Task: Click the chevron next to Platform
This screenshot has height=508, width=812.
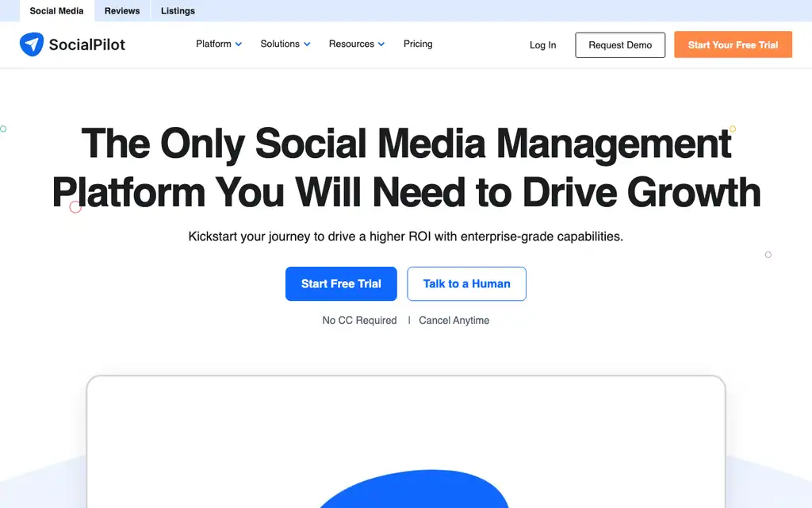Action: [239, 44]
